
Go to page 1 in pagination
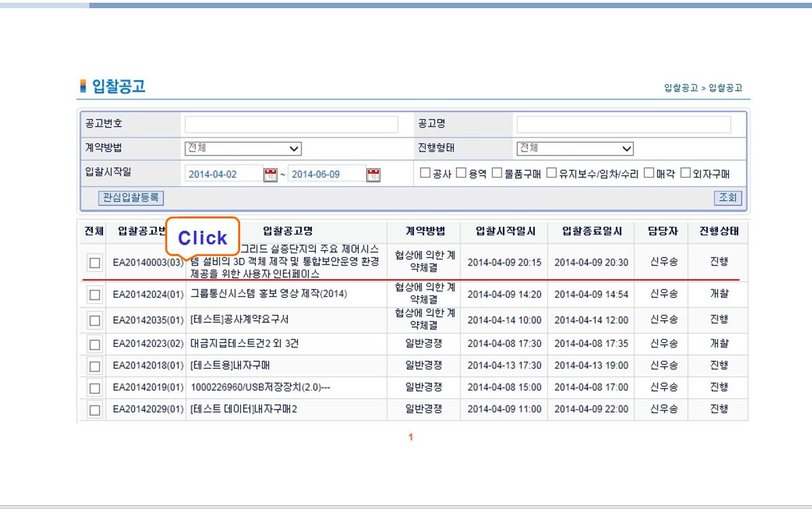pos(411,438)
